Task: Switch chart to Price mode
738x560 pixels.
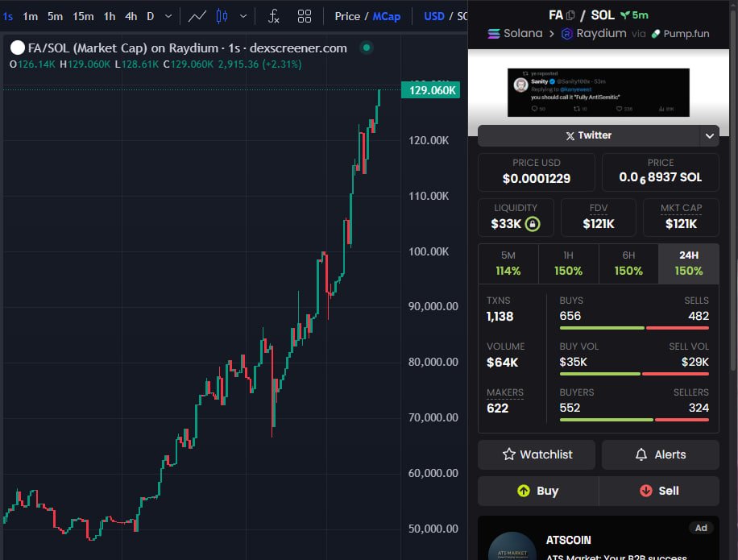Action: [x=347, y=16]
